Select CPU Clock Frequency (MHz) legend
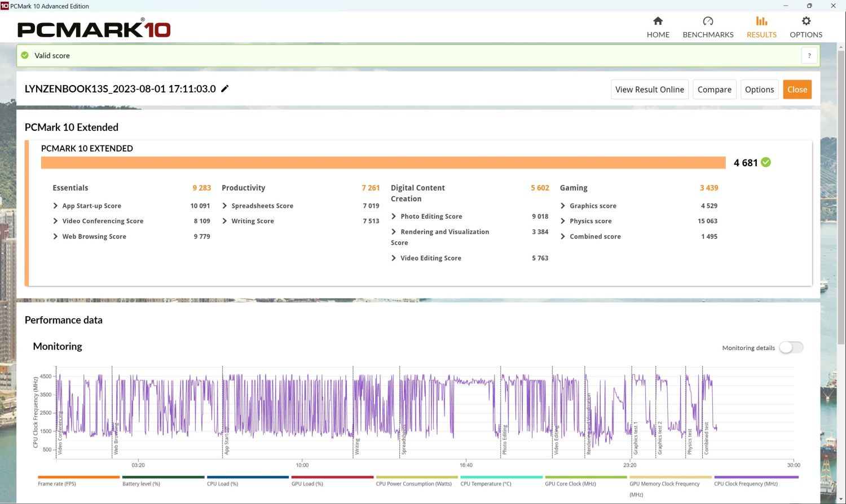 point(756,481)
